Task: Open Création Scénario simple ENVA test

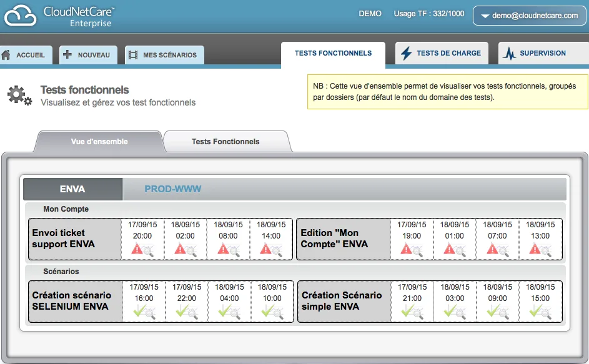Action: tap(344, 301)
